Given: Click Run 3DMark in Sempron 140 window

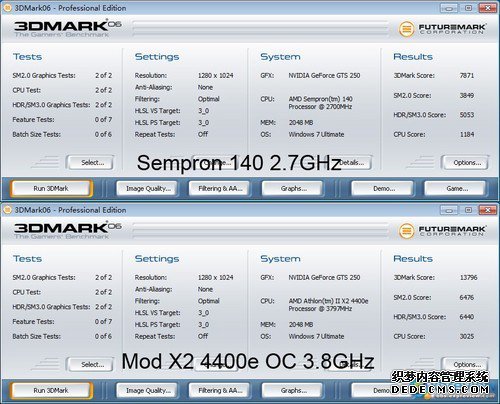Looking at the screenshot, I should tap(51, 188).
